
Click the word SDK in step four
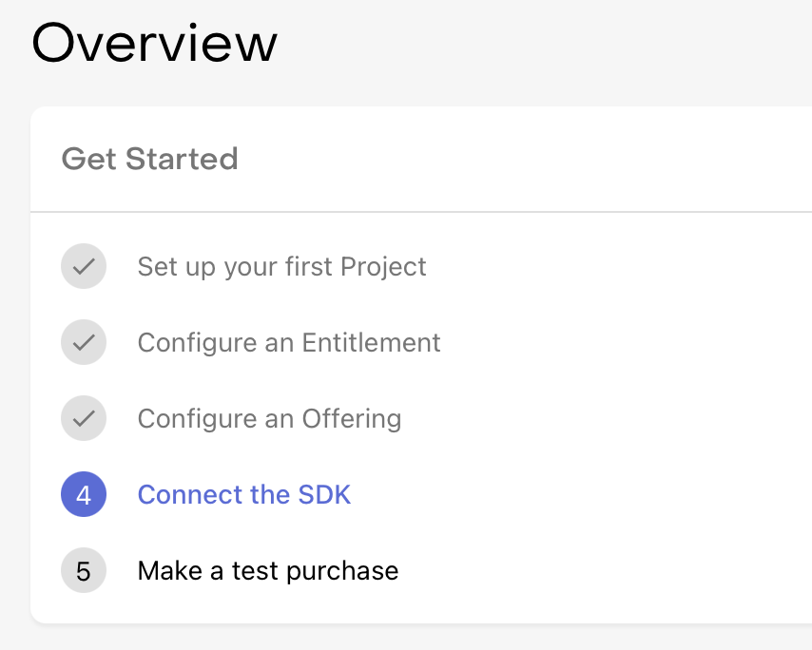[324, 495]
